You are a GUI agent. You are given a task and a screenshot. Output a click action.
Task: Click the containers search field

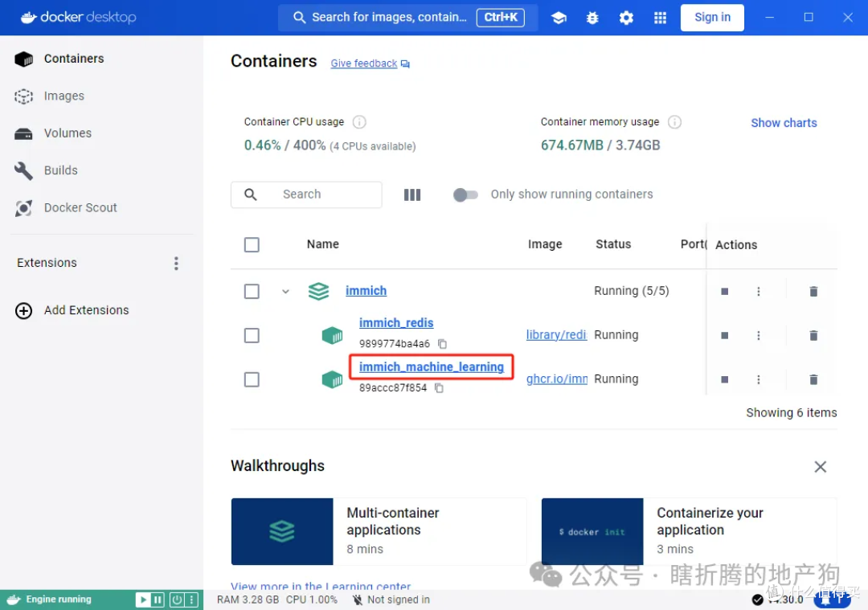pos(306,194)
